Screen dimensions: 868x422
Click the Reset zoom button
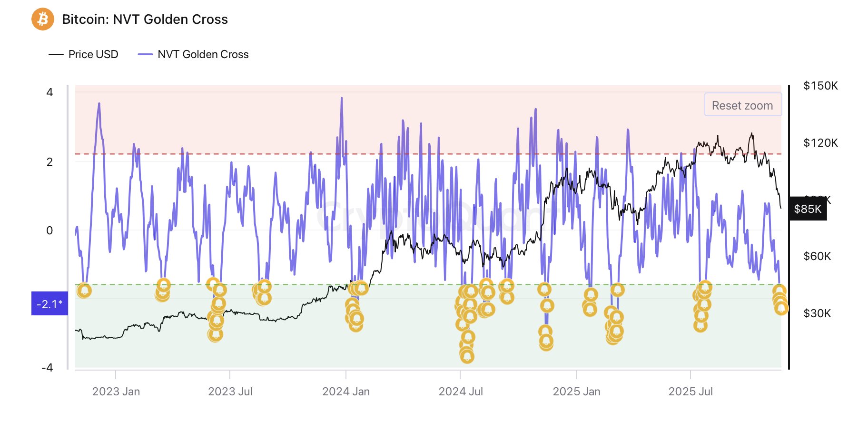point(743,105)
